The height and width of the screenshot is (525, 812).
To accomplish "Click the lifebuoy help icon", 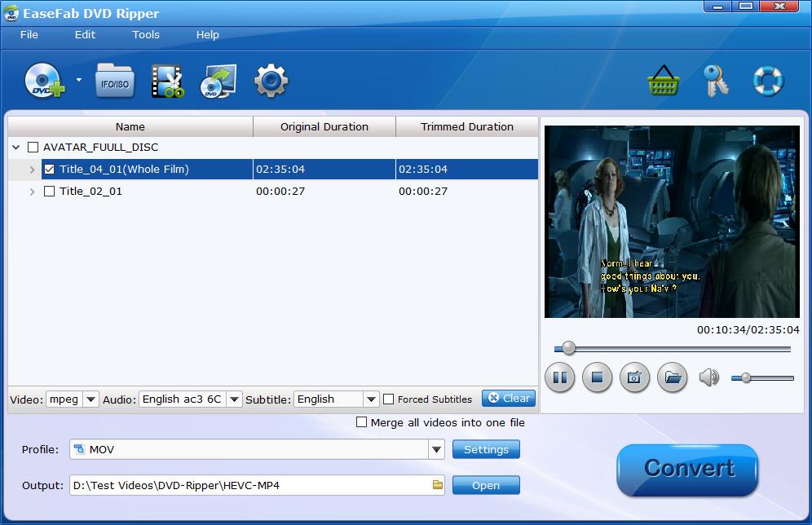I will click(768, 81).
